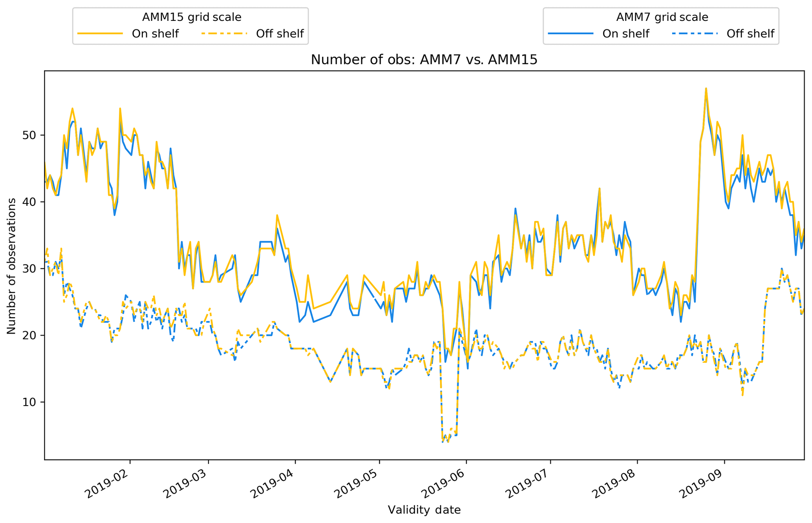This screenshot has height=523, width=812.
Task: Click the chart title Number of obs
Action: [x=424, y=60]
